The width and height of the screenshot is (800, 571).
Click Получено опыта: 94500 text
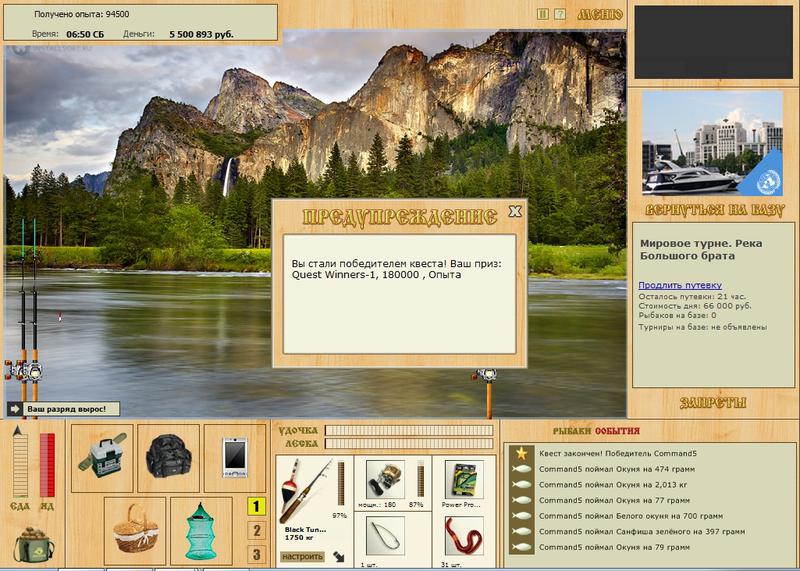(x=82, y=14)
